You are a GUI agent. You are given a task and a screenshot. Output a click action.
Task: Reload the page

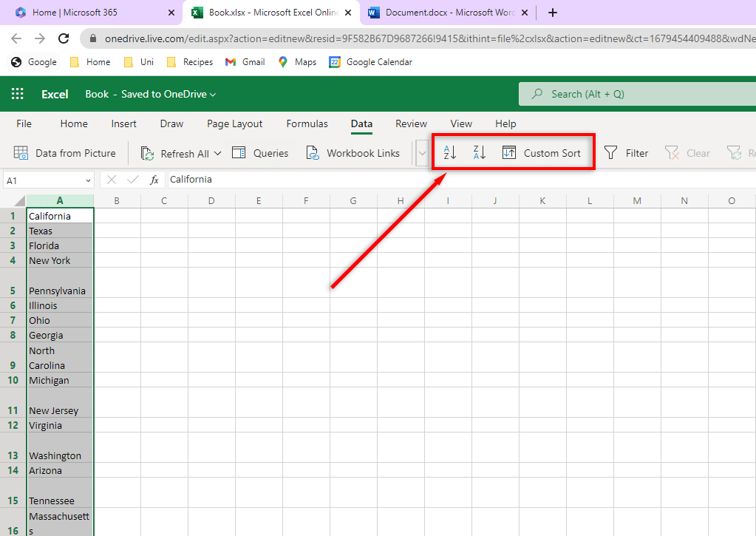pyautogui.click(x=64, y=38)
